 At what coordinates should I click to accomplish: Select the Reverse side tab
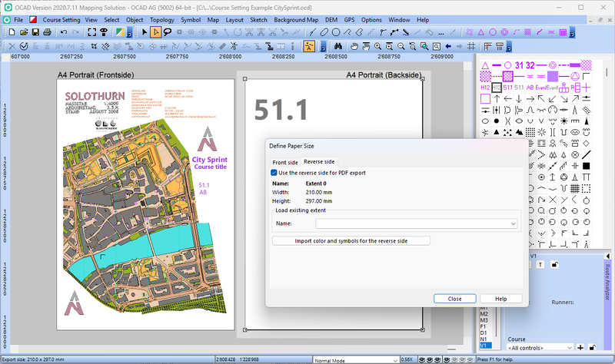click(319, 161)
